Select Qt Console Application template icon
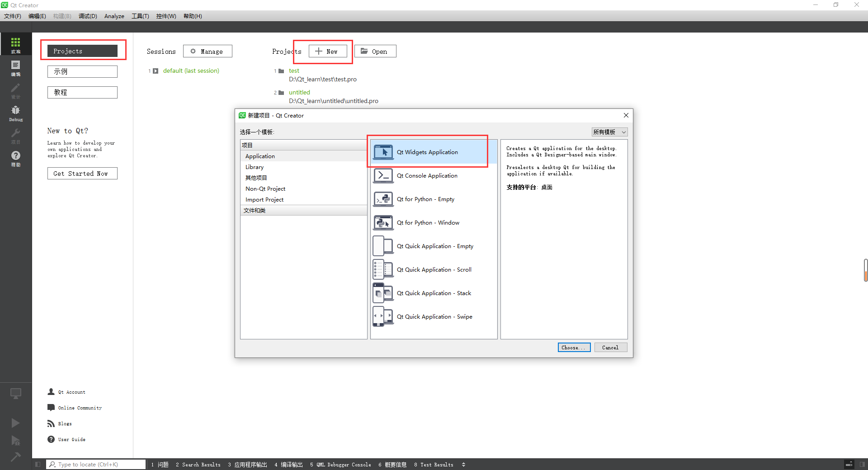This screenshot has height=470, width=868. point(383,176)
